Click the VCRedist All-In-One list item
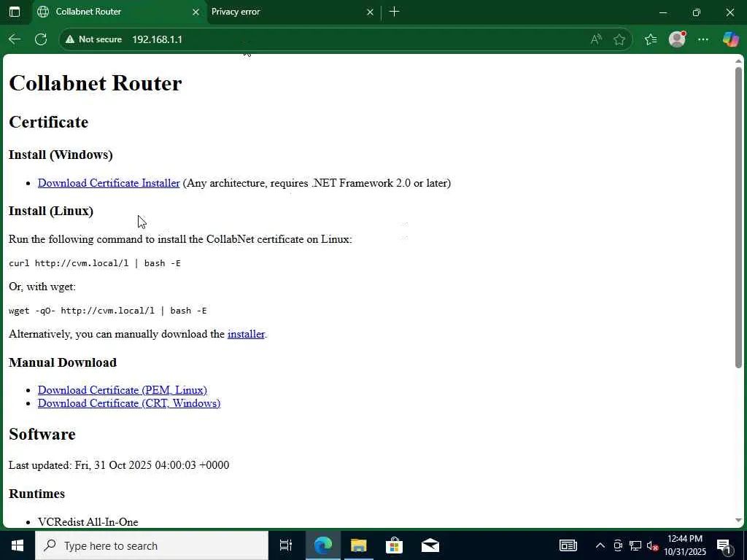 point(88,522)
